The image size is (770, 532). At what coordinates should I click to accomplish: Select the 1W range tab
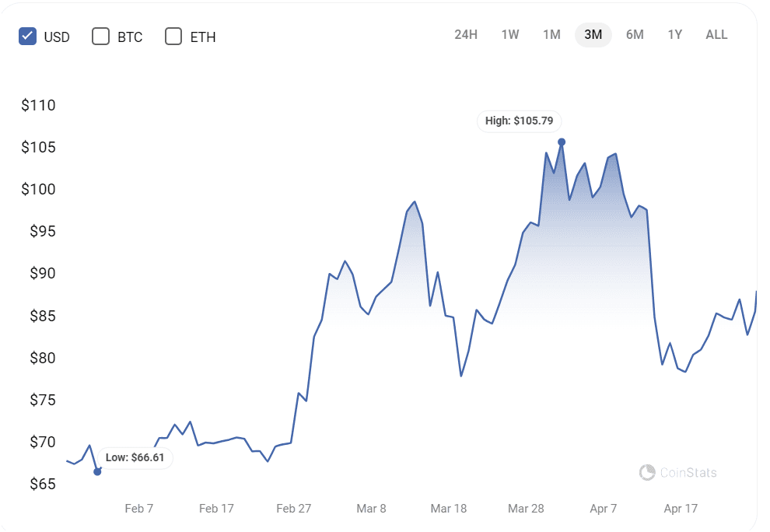coord(510,34)
